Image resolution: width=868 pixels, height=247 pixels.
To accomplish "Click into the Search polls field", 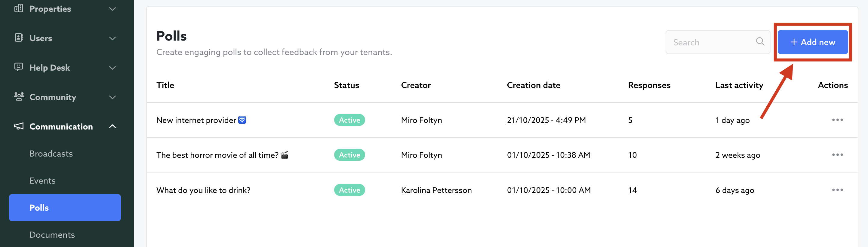I will click(x=711, y=42).
